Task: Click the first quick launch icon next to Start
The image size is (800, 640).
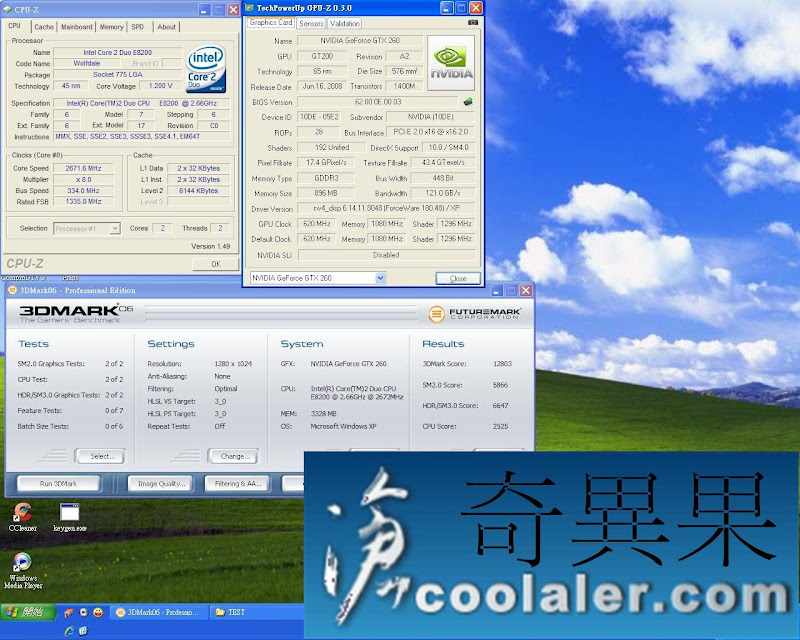Action: (69, 611)
